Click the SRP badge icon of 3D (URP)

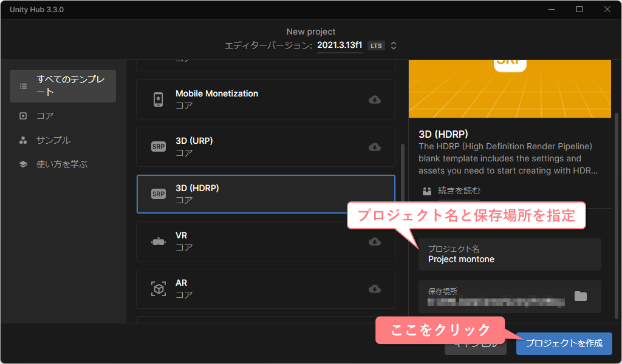coord(159,147)
